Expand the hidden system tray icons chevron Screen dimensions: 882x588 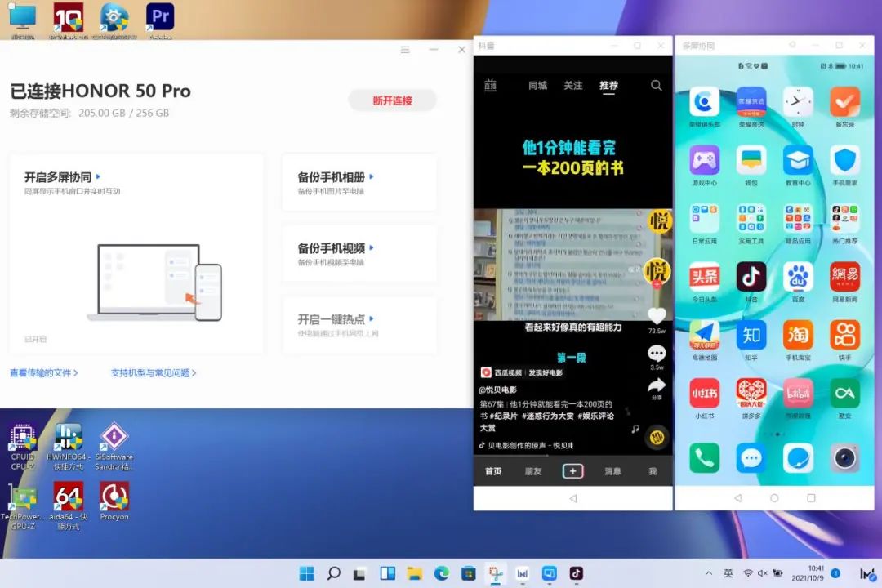(x=709, y=573)
